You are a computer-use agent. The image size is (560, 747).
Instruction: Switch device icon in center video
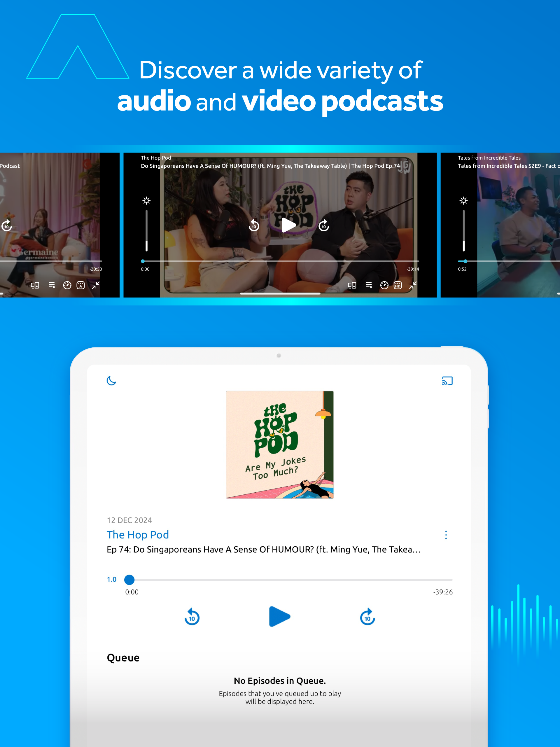pos(352,285)
